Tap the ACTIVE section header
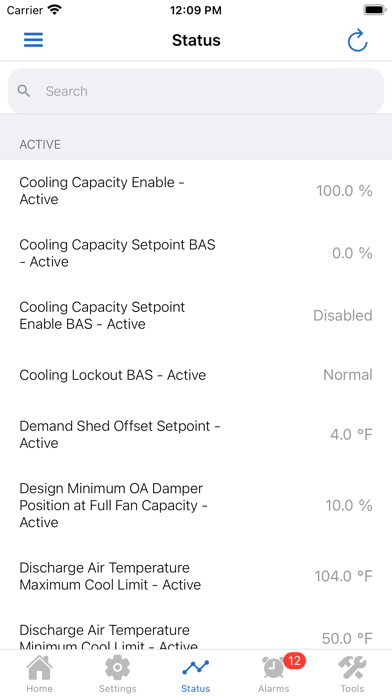392x696 pixels. point(40,145)
